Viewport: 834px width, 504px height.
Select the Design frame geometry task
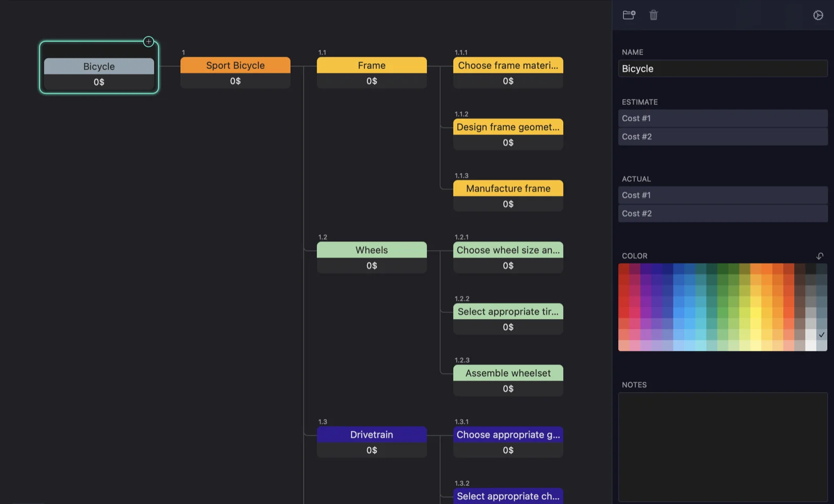[508, 127]
